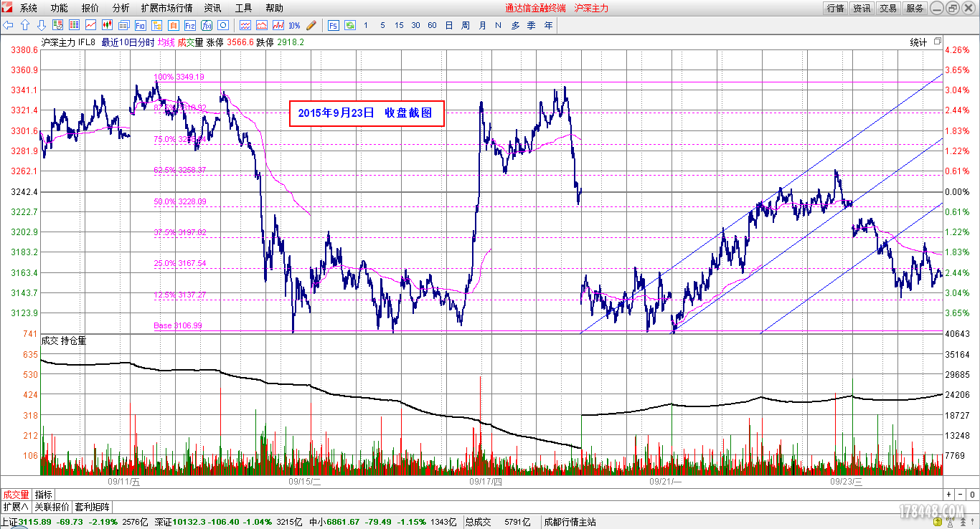Click the 统计 link above the chart
The image size is (980, 529).
(x=918, y=42)
